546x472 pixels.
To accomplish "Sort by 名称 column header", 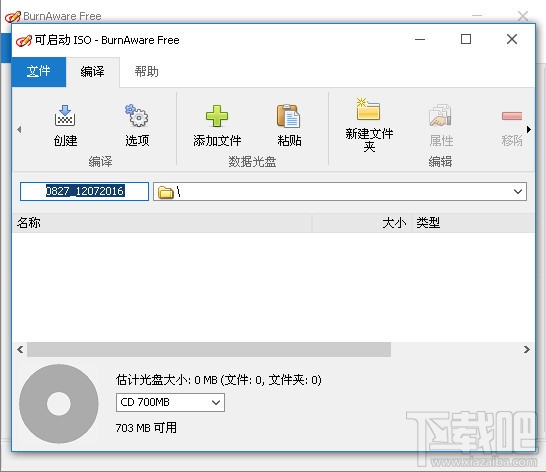I will tap(162, 223).
